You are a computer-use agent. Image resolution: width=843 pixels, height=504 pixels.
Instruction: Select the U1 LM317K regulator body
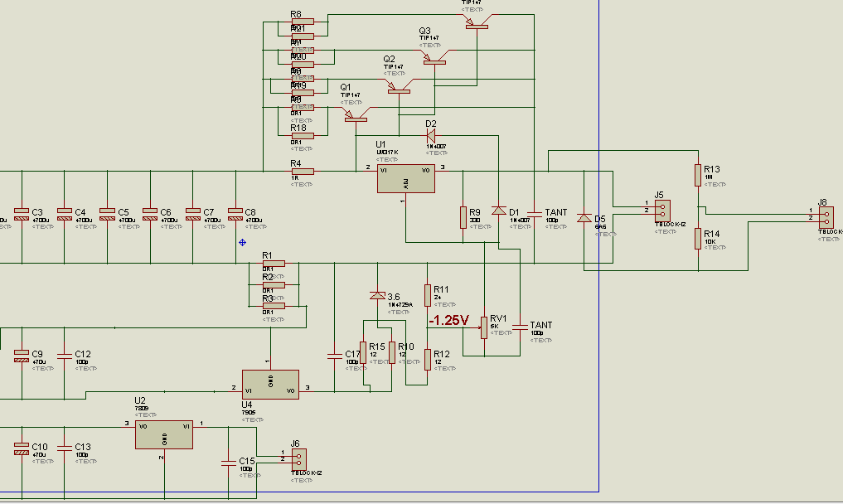(x=406, y=178)
